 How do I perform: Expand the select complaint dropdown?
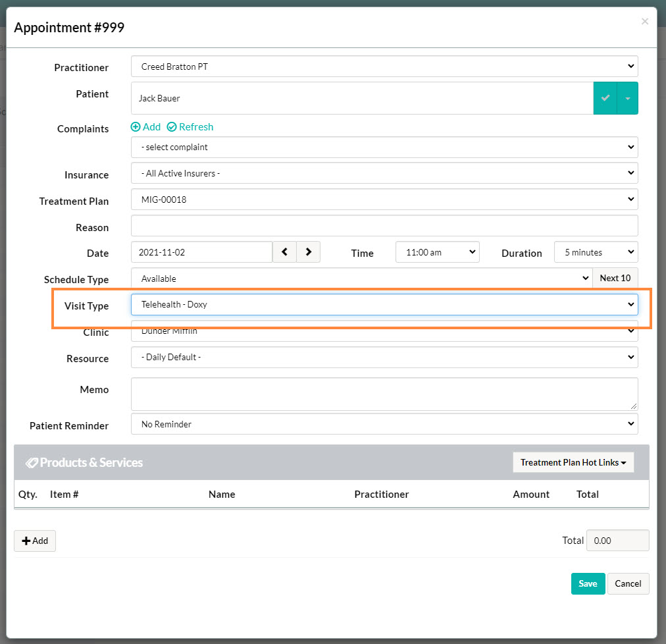[x=384, y=147]
